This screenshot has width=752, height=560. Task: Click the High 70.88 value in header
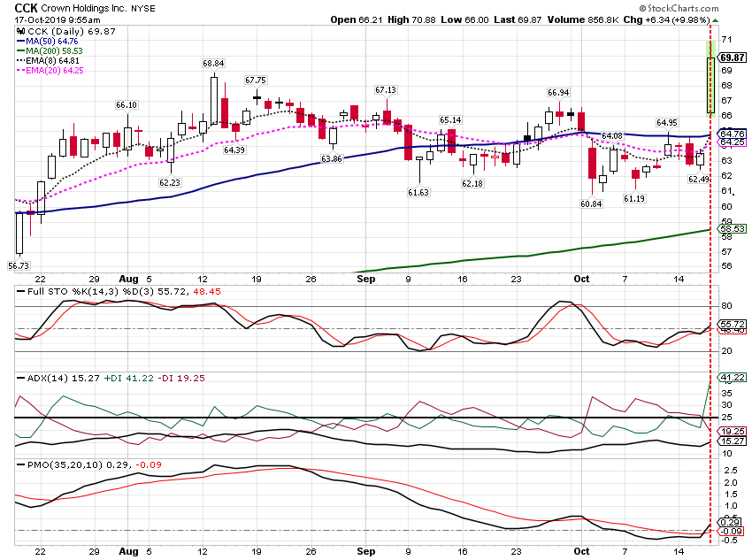click(411, 19)
